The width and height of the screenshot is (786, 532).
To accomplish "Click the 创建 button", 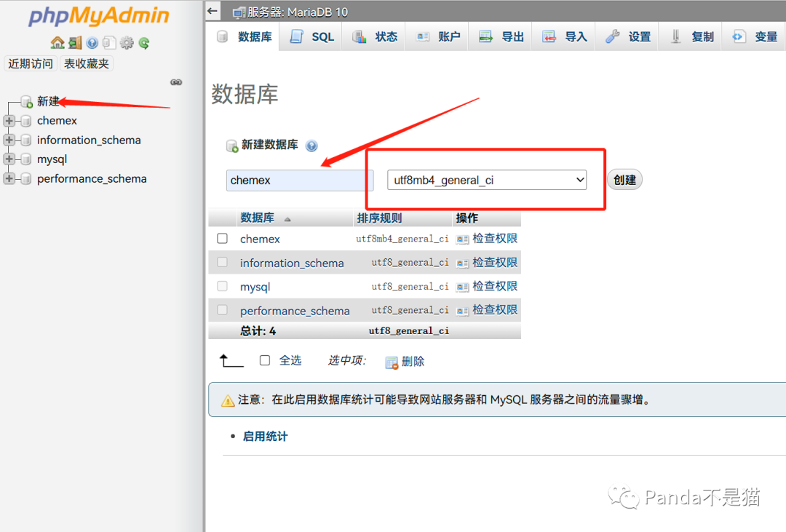I will pos(624,180).
